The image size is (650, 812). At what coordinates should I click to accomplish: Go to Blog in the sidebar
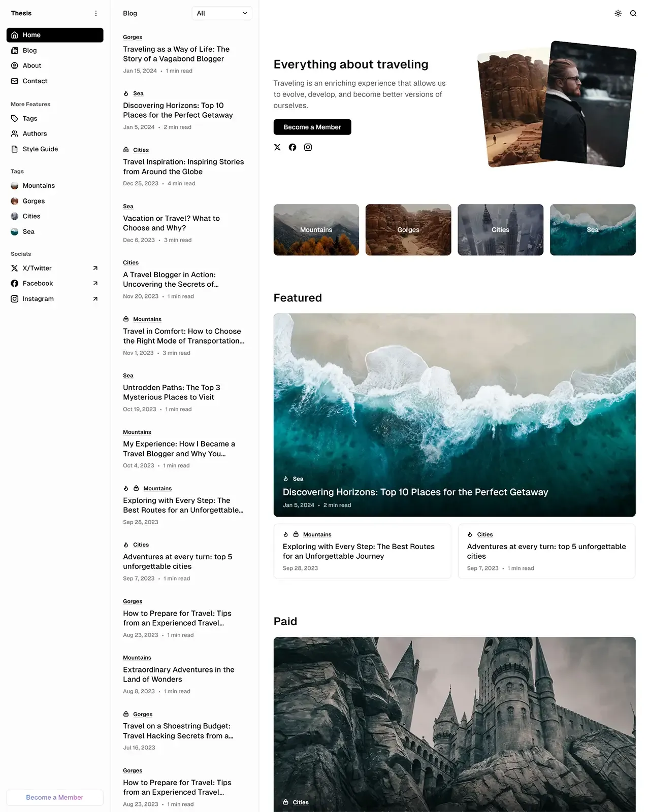(29, 51)
